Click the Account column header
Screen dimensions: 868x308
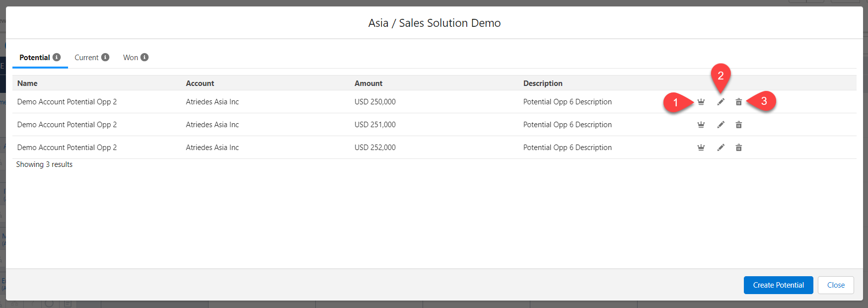[x=200, y=83]
